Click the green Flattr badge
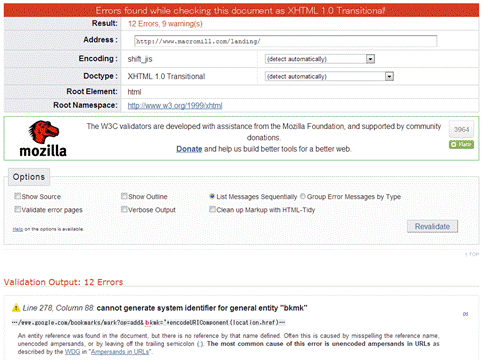The width and height of the screenshot is (482, 360). click(461, 144)
